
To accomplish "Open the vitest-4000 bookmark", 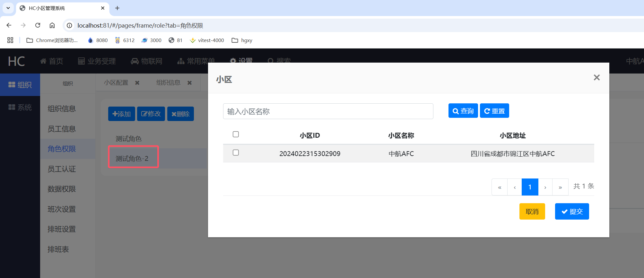I will pyautogui.click(x=207, y=40).
